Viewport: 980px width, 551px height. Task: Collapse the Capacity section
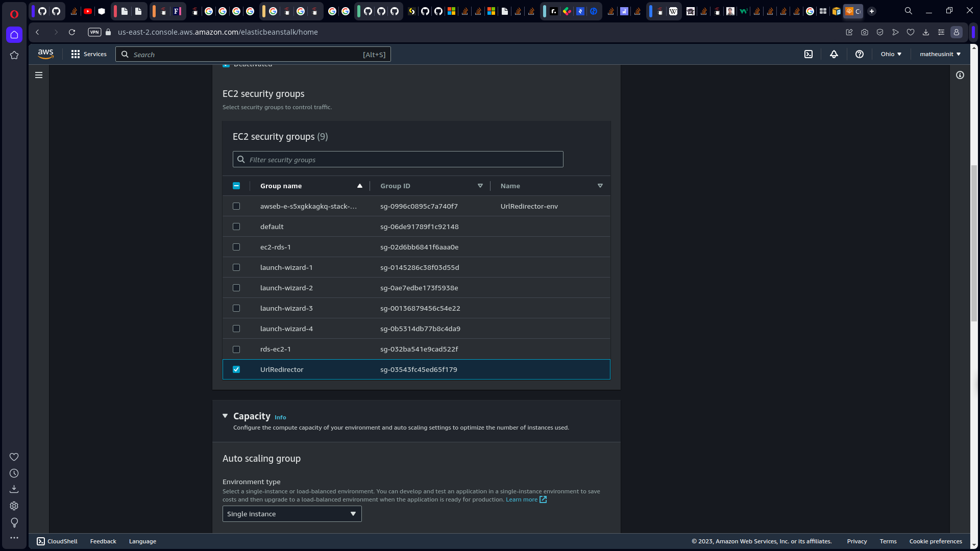[225, 416]
